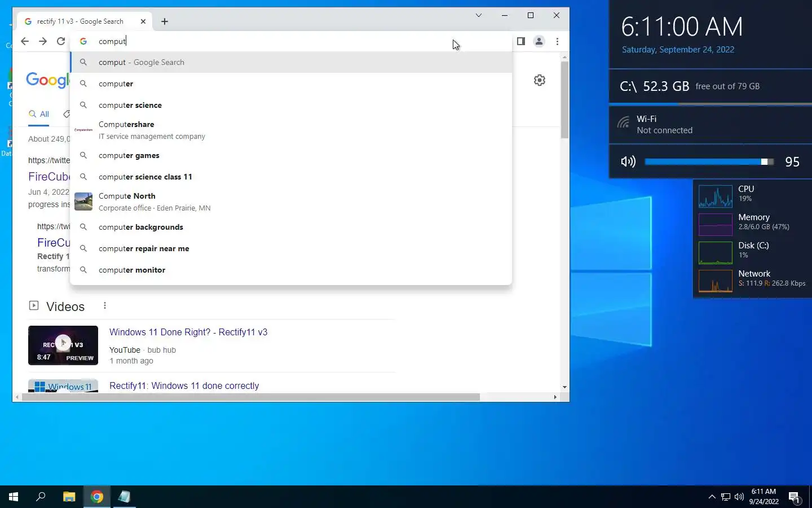Open File Explorer from the taskbar
The image size is (812, 508).
click(x=69, y=497)
